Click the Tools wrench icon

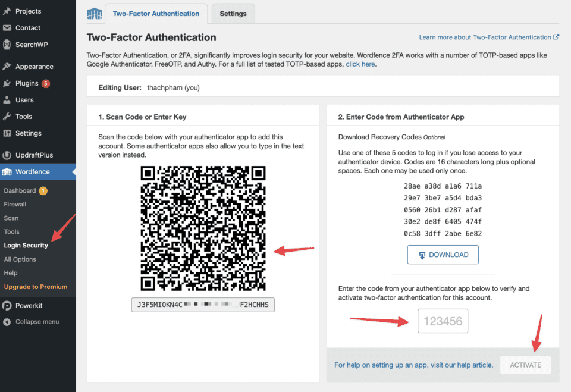7,117
